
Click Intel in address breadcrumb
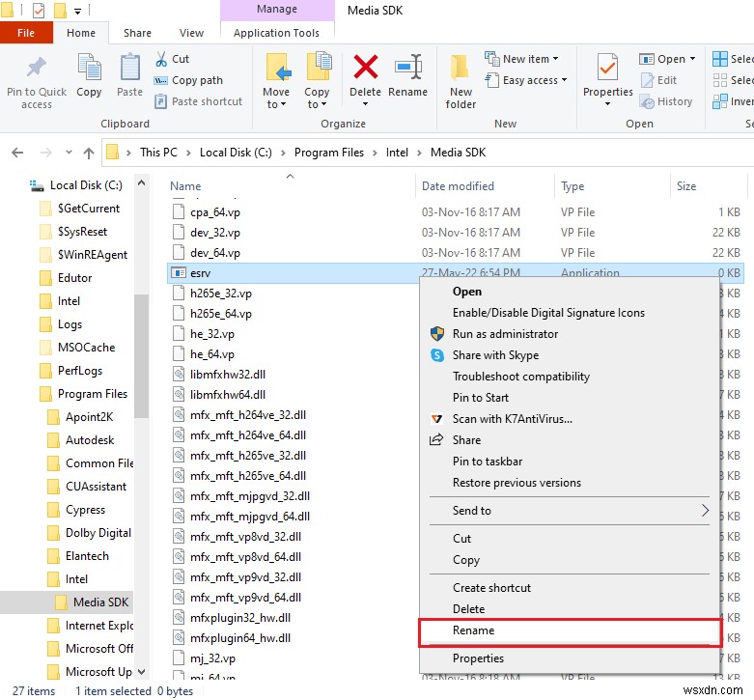(x=397, y=153)
